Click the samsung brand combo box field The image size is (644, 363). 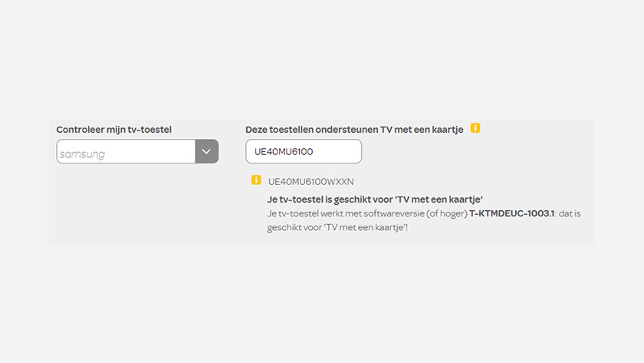coord(126,151)
